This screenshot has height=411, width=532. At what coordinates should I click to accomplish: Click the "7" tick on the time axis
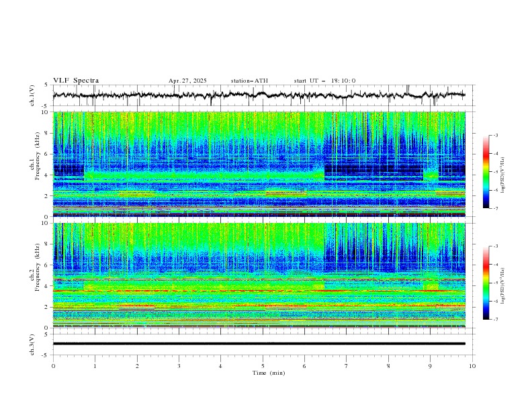(347, 366)
